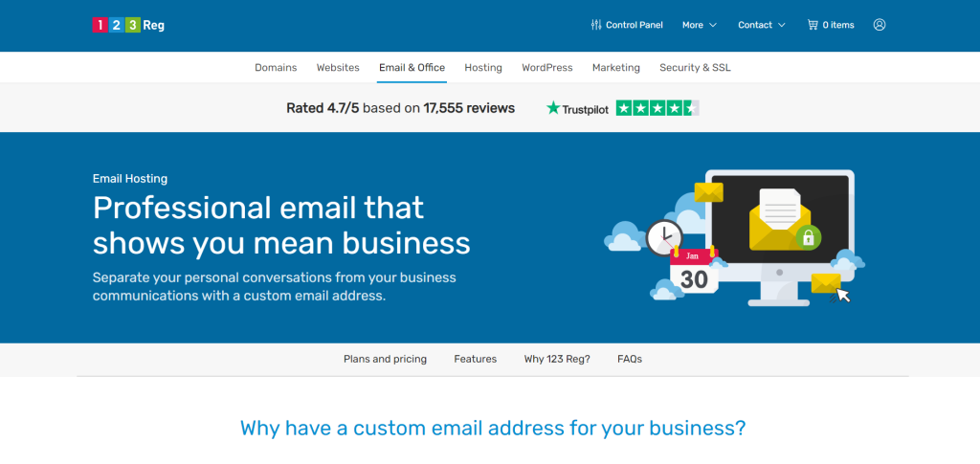Expand the Contact dropdown menu
Viewport: 980px width, 464px height.
point(761,25)
